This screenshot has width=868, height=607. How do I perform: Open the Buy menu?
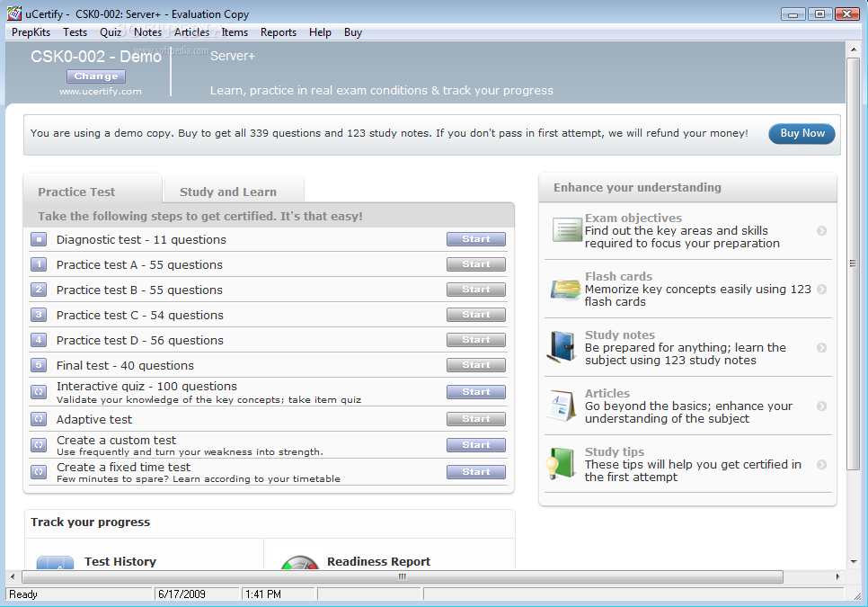point(352,32)
